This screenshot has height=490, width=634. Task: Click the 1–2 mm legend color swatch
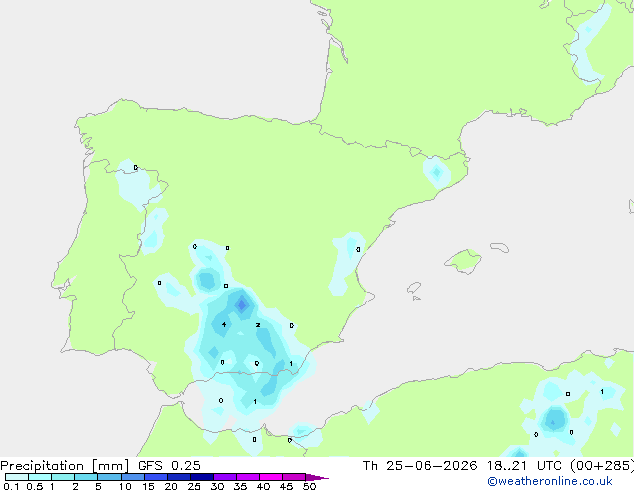pos(63,477)
